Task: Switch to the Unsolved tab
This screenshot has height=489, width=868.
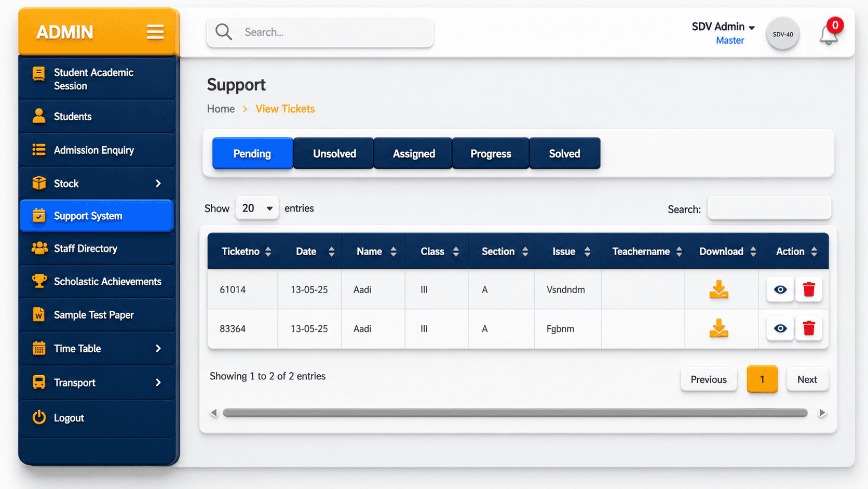Action: coord(334,153)
